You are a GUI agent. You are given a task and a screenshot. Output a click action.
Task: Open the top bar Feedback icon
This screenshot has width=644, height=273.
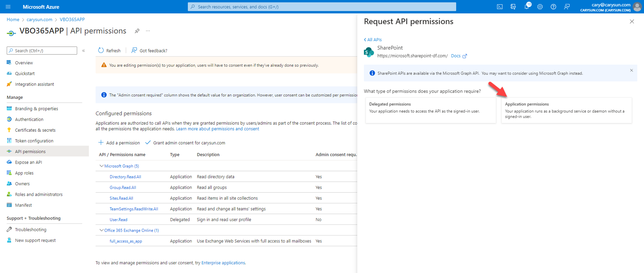[x=567, y=7]
